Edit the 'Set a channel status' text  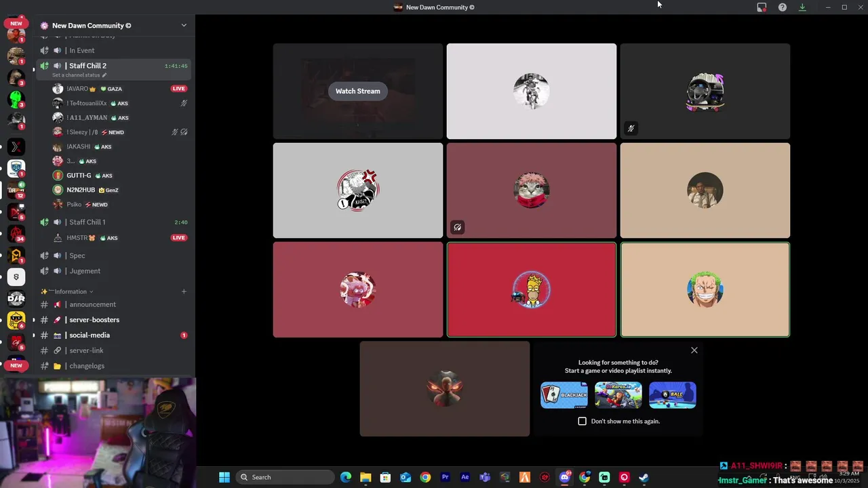79,75
